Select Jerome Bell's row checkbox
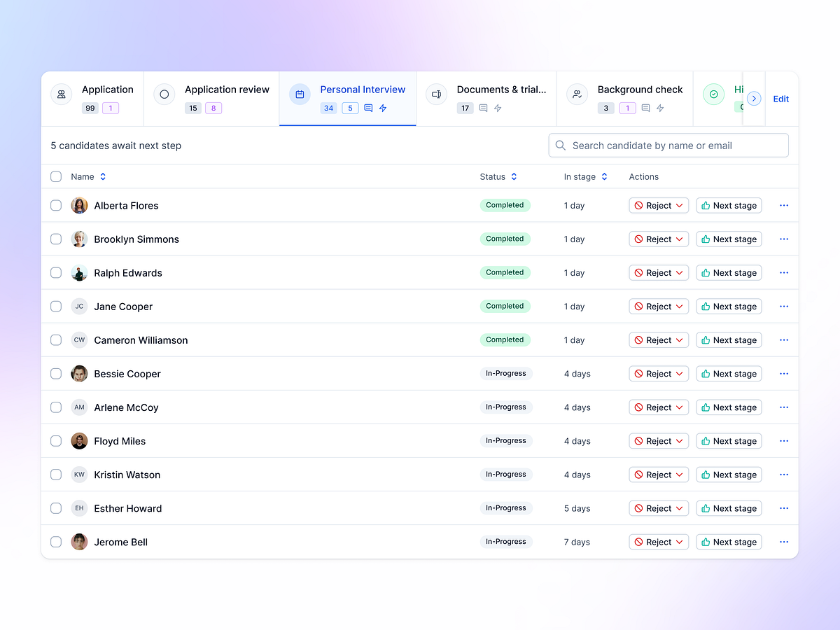 coord(56,542)
